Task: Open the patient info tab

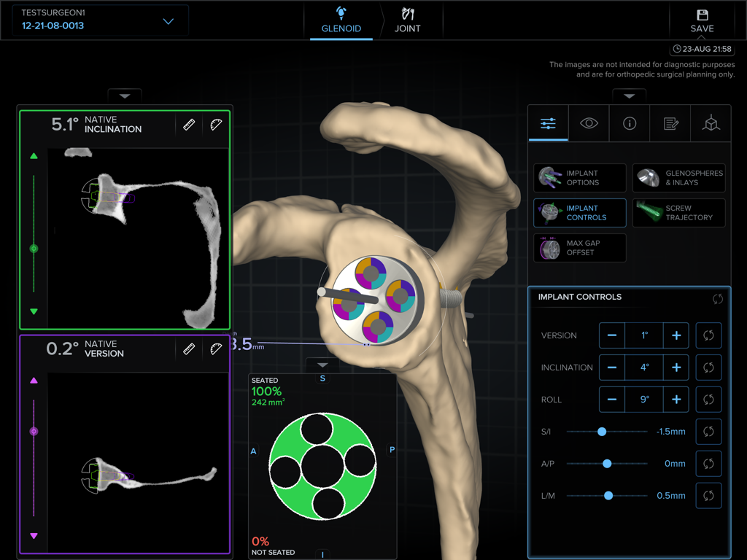Action: [x=629, y=123]
